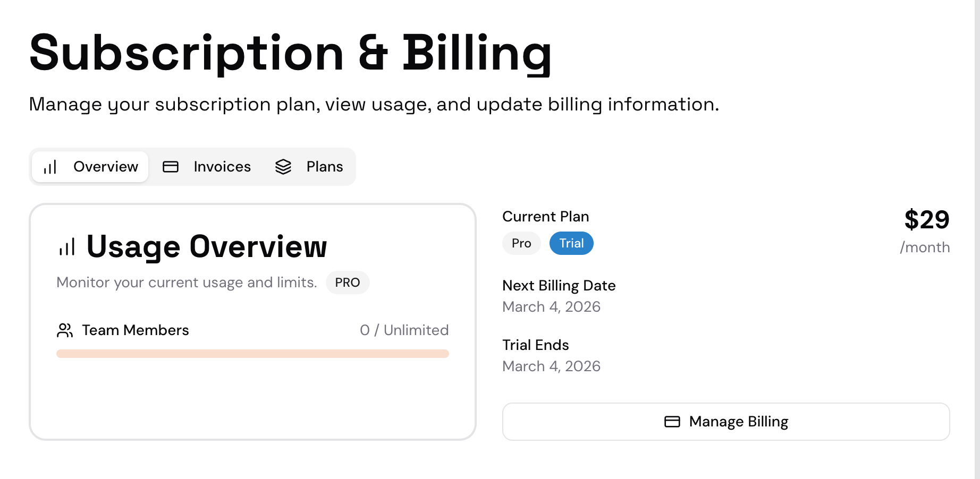
Task: Click the bar chart icon on Overview tab
Action: click(50, 167)
